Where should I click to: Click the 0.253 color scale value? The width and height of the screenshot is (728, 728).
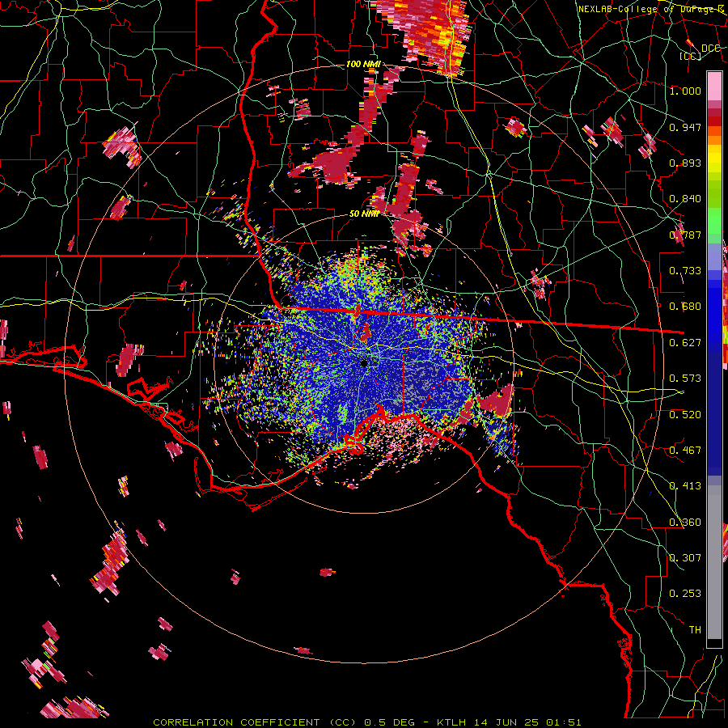685,594
